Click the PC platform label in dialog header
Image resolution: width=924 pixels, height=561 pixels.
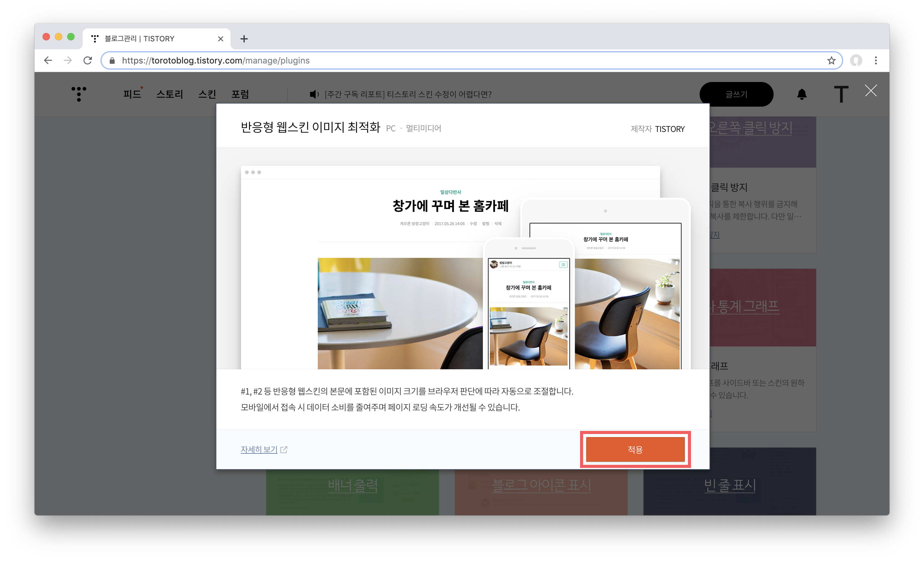pos(390,129)
